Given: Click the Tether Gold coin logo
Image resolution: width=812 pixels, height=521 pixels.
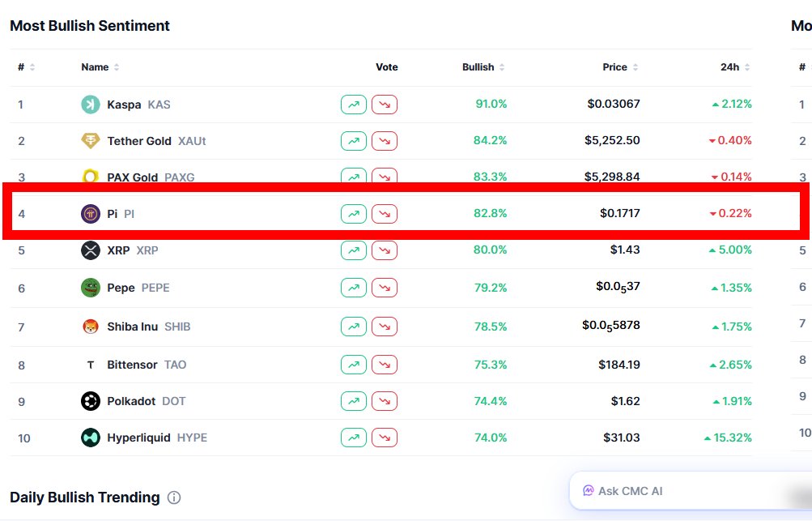Looking at the screenshot, I should [x=91, y=141].
